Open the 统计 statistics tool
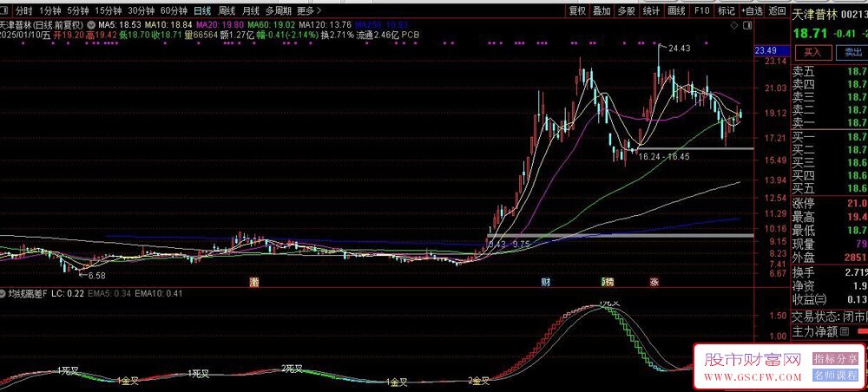The width and height of the screenshot is (868, 392). click(x=652, y=10)
